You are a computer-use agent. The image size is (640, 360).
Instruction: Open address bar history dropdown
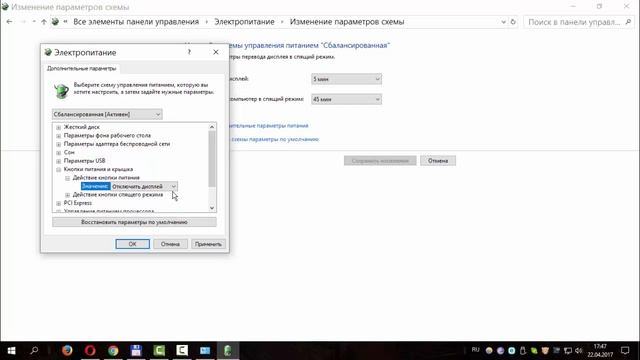pyautogui.click(x=503, y=22)
